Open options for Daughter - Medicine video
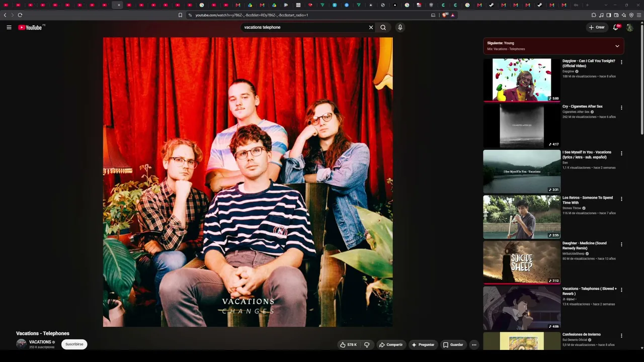 point(621,244)
